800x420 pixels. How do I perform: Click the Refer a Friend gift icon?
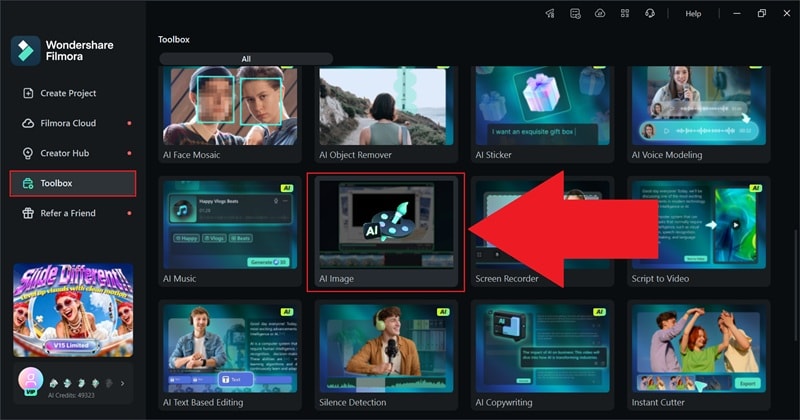click(28, 213)
